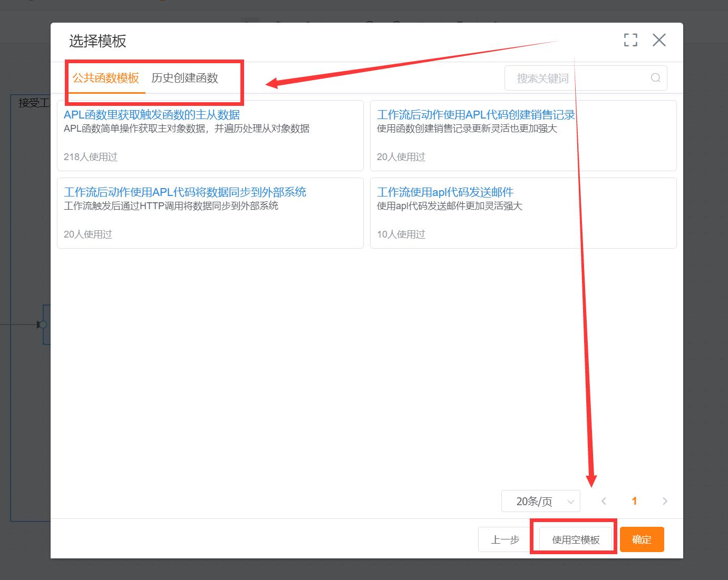This screenshot has width=728, height=580.
Task: Close the 选择模板 dialog
Action: 659,40
